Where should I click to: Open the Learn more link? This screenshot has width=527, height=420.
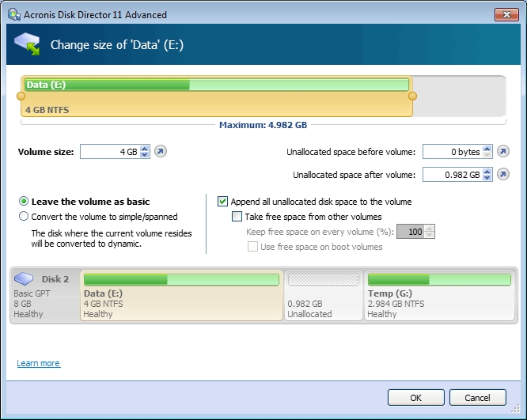pos(39,363)
